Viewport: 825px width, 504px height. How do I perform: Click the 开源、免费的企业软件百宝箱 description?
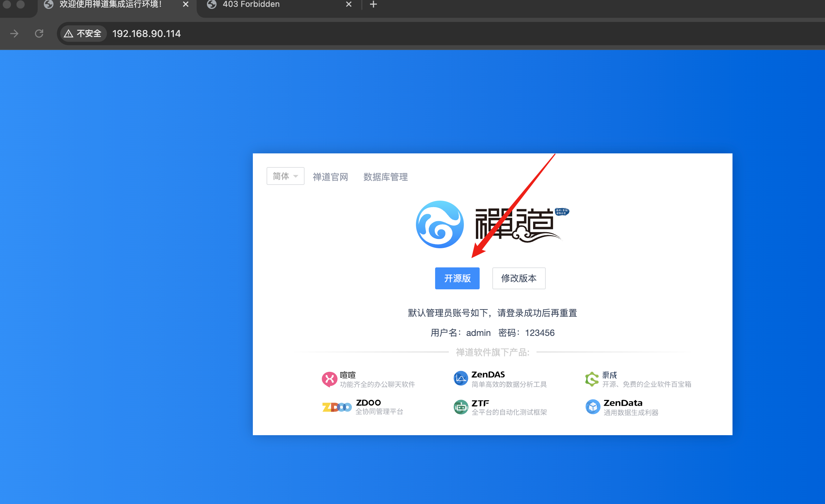(x=647, y=385)
